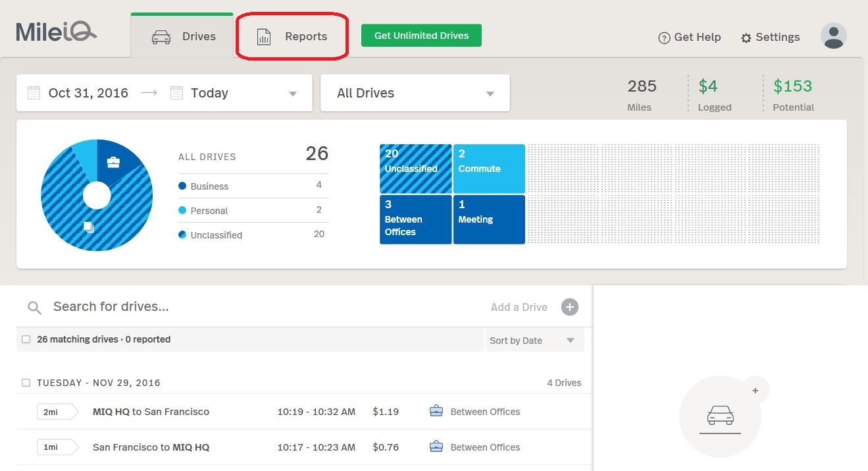Click the 10:17 - 10:23 AM time

(x=316, y=447)
